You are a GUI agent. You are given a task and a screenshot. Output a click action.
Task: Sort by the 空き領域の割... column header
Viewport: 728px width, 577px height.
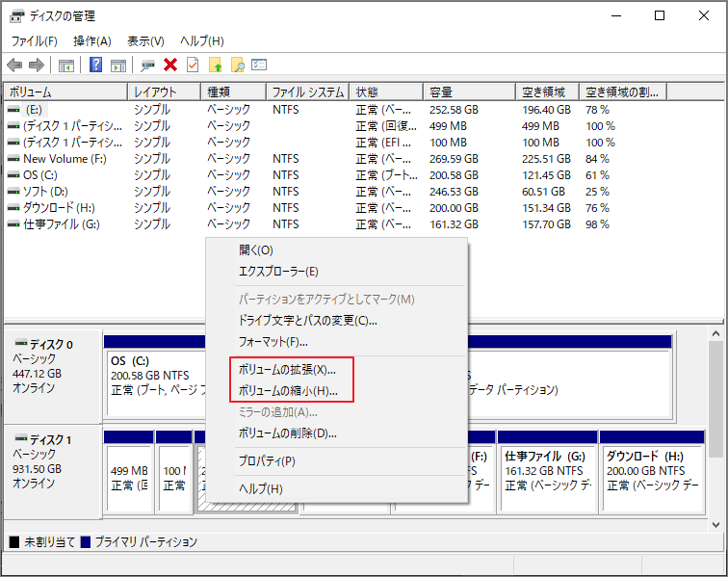624,92
